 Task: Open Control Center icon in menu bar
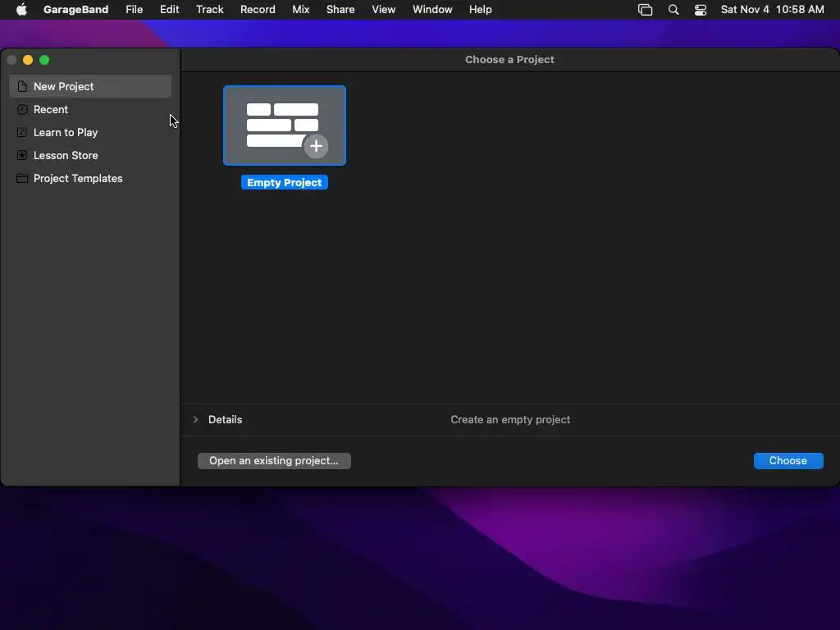coord(701,10)
